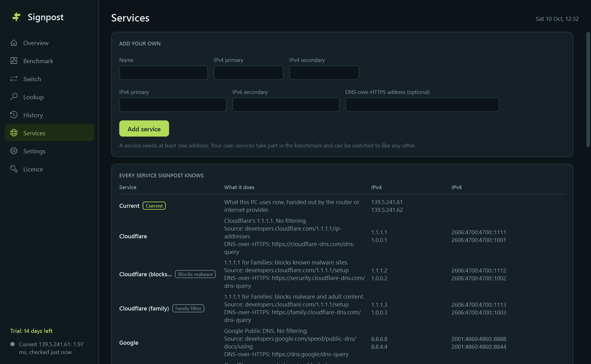Focus the IPv6 primary field

tap(173, 105)
